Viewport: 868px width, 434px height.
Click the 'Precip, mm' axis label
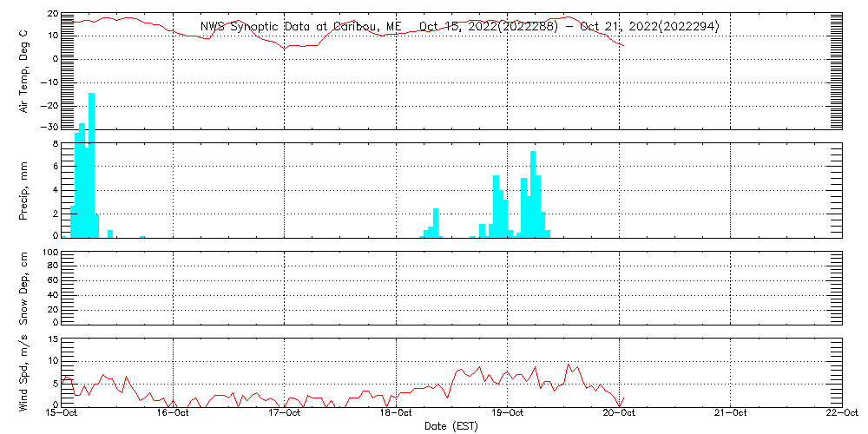click(23, 189)
